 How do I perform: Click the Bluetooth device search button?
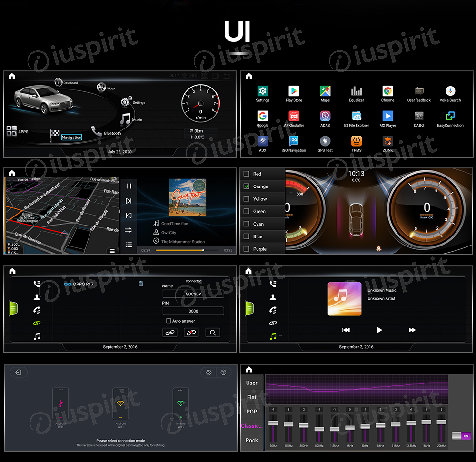213,333
